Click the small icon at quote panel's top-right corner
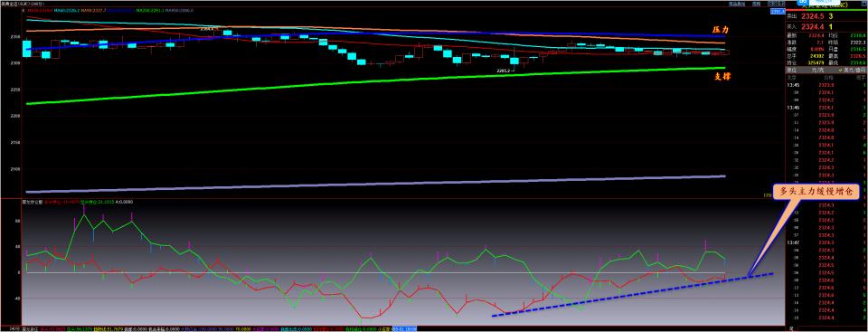Image resolution: width=868 pixels, height=332 pixels. (x=864, y=4)
